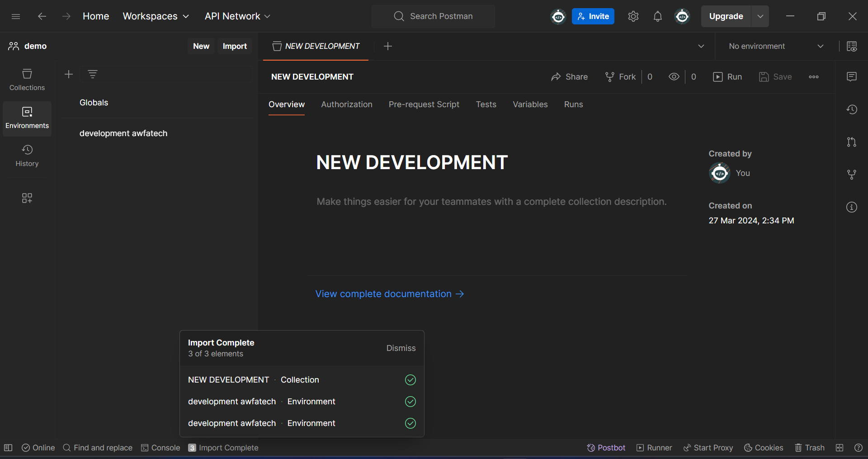Toggle the sidebar visibility in status bar

tap(8, 448)
